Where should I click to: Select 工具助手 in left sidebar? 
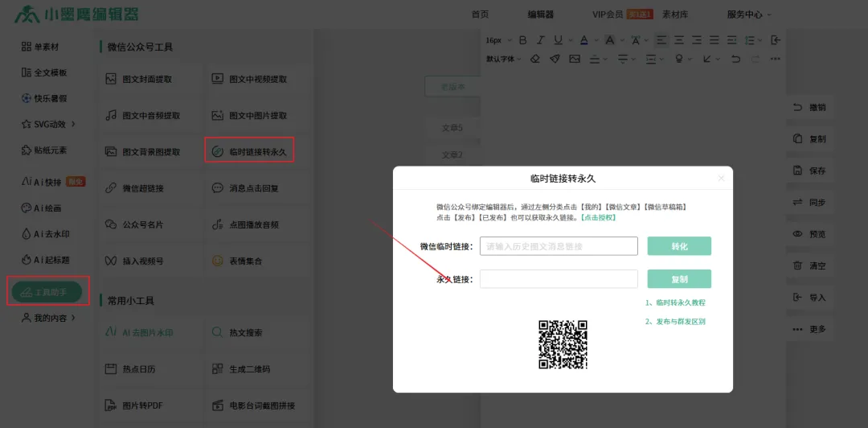point(47,291)
